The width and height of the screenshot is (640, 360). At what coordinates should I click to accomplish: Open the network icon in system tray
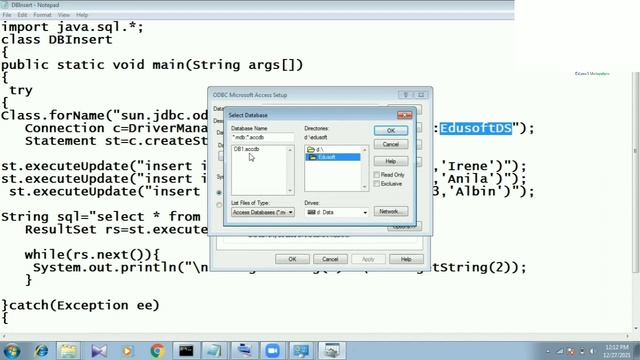[560, 351]
